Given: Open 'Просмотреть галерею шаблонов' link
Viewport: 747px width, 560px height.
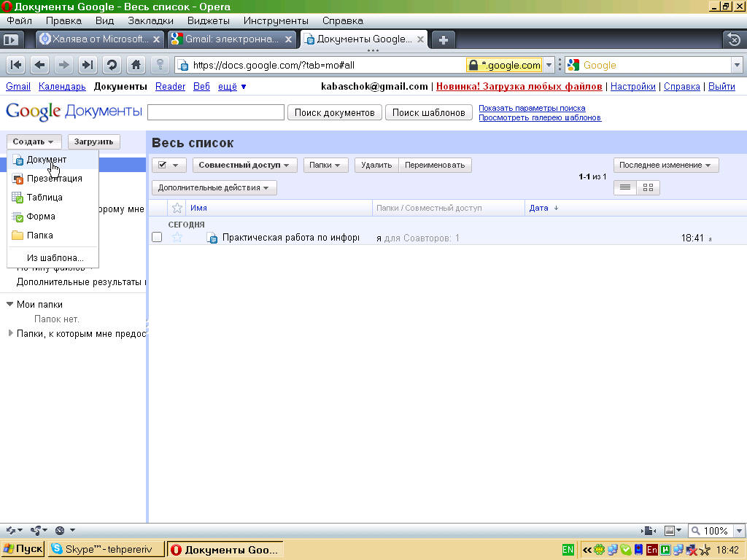Looking at the screenshot, I should [x=540, y=117].
